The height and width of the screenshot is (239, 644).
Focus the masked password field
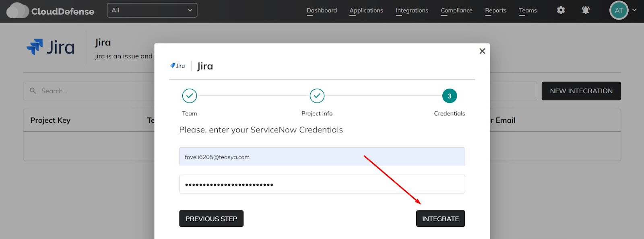tap(322, 184)
